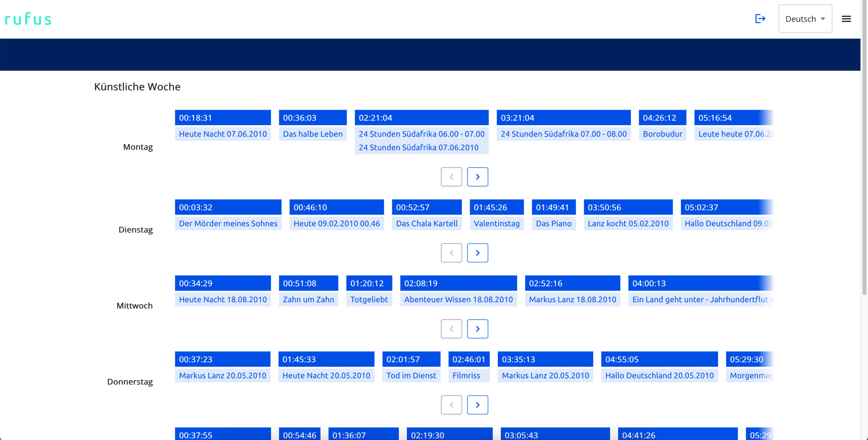Open the Deutsch language dropdown
This screenshot has width=868, height=440.
click(x=805, y=19)
